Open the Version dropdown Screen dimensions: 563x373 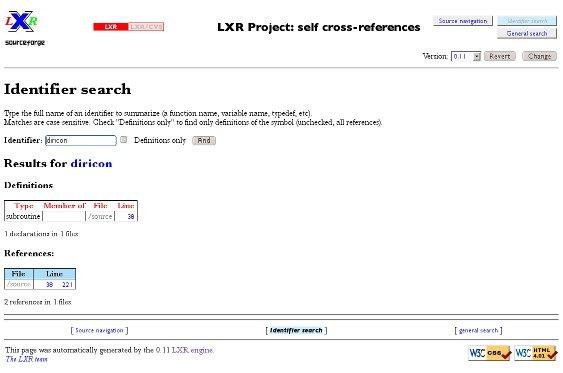tap(466, 56)
